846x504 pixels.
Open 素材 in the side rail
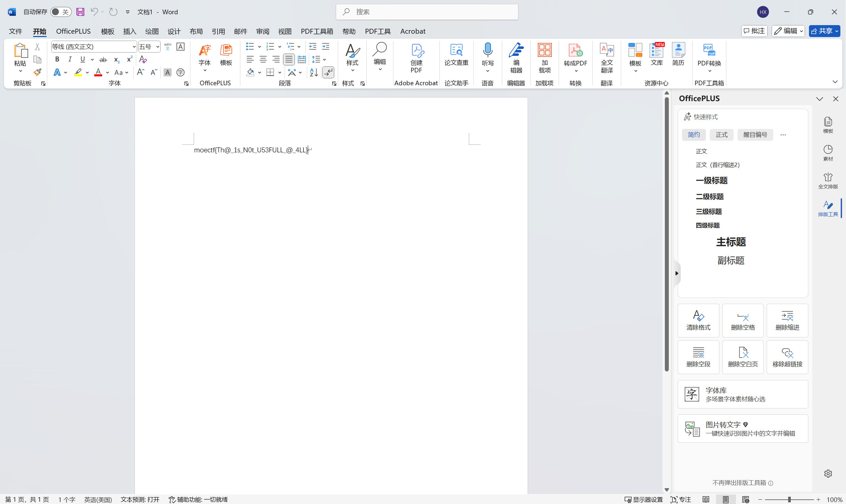(x=828, y=153)
